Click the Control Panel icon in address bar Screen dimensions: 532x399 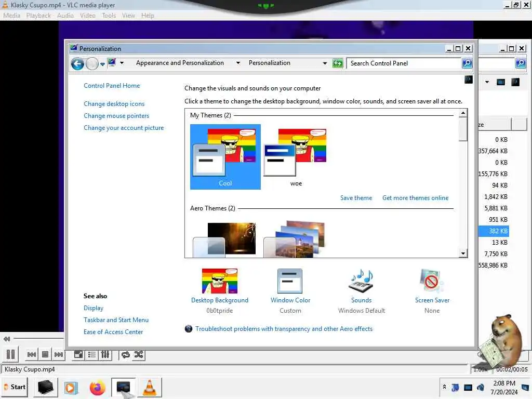click(x=112, y=62)
